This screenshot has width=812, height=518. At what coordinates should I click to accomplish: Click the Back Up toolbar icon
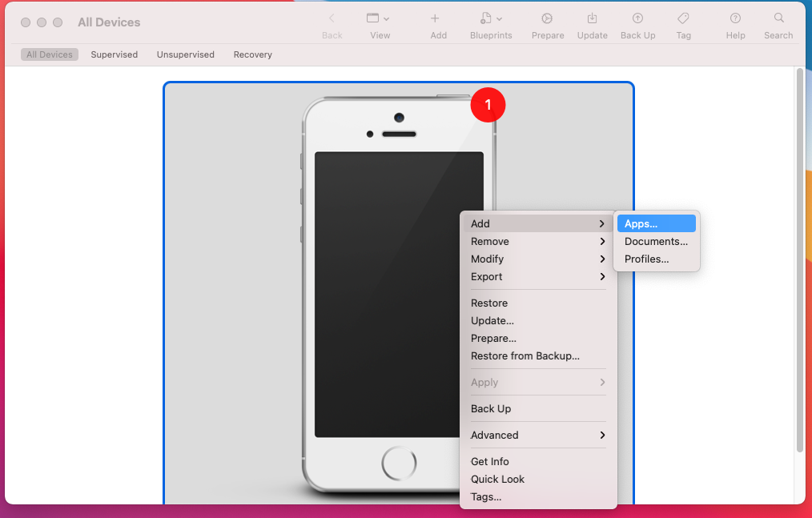[x=637, y=18]
